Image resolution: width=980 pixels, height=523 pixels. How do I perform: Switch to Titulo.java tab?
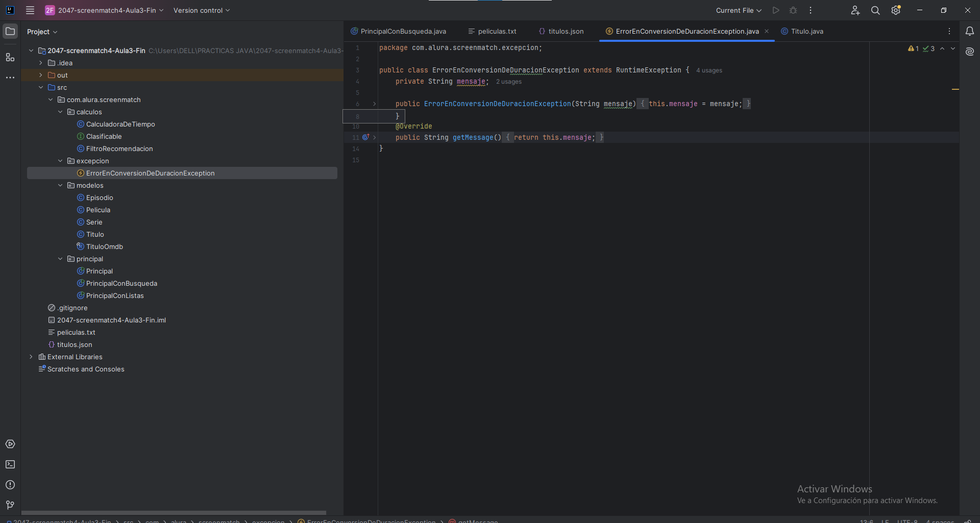(802, 31)
